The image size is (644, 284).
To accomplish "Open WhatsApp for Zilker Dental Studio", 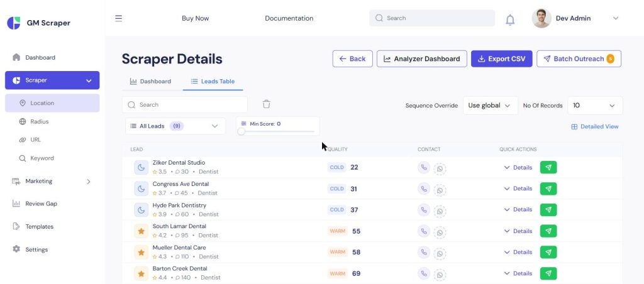I will 440,168.
